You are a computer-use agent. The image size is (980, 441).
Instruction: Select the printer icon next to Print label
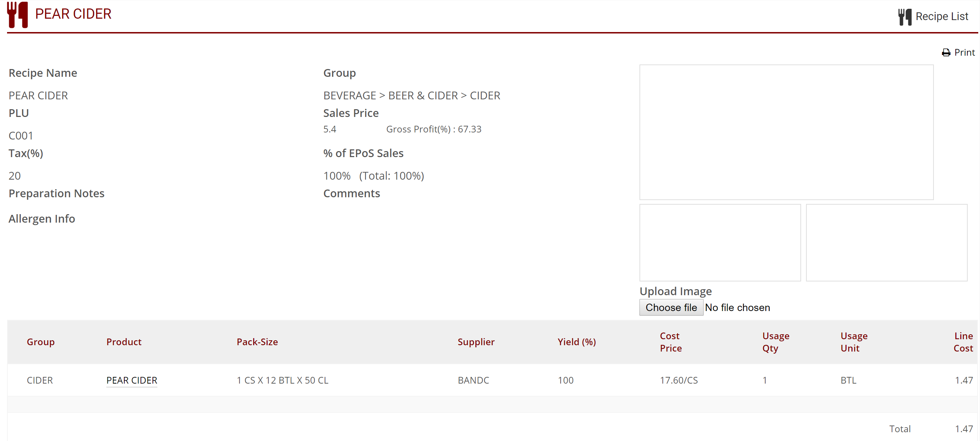point(947,52)
